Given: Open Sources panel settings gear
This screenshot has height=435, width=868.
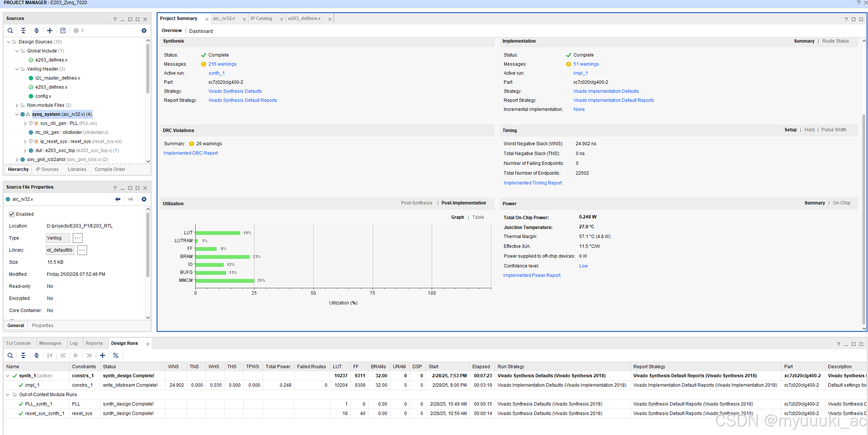Looking at the screenshot, I should 144,31.
